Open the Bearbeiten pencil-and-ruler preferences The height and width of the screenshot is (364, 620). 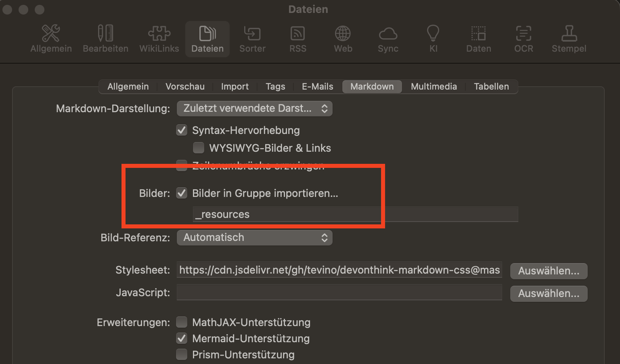click(105, 39)
